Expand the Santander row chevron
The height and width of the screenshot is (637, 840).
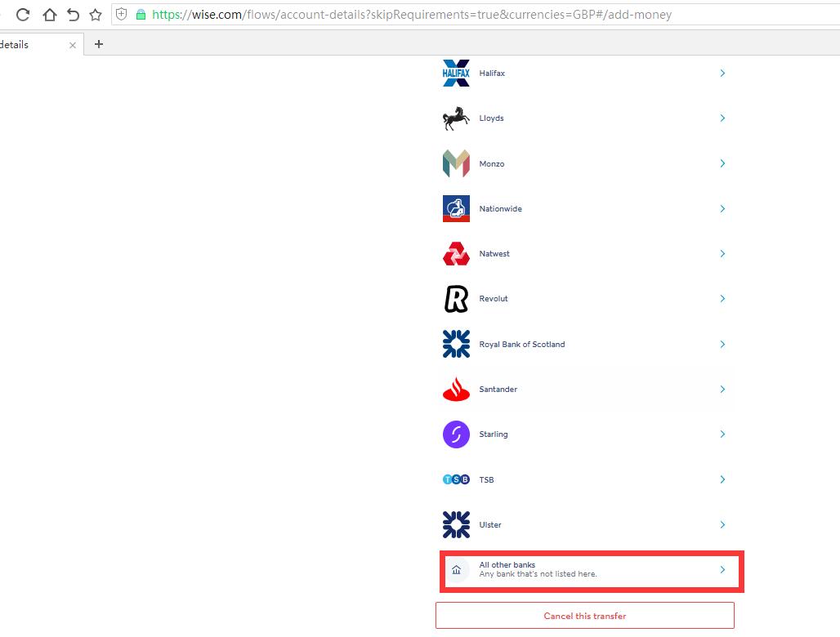(x=722, y=389)
